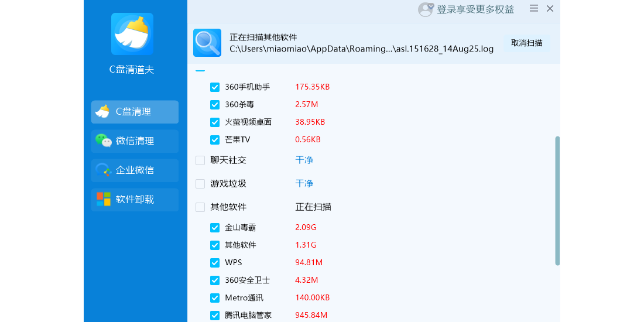The image size is (644, 322).
Task: Click the WeChat icon beside 微信清理
Action: 104,141
